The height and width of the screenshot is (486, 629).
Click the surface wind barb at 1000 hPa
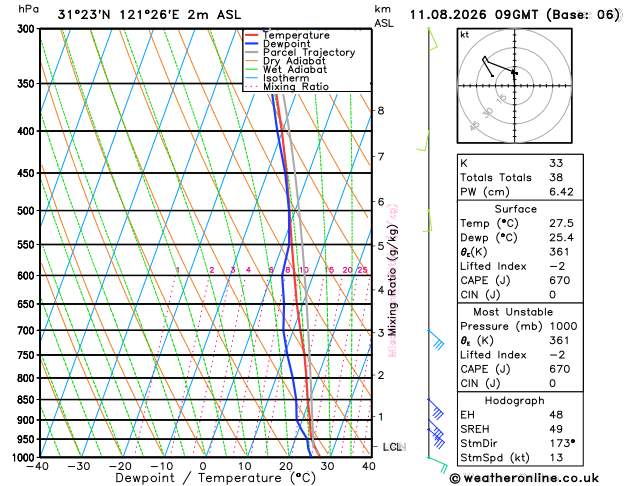tap(438, 464)
